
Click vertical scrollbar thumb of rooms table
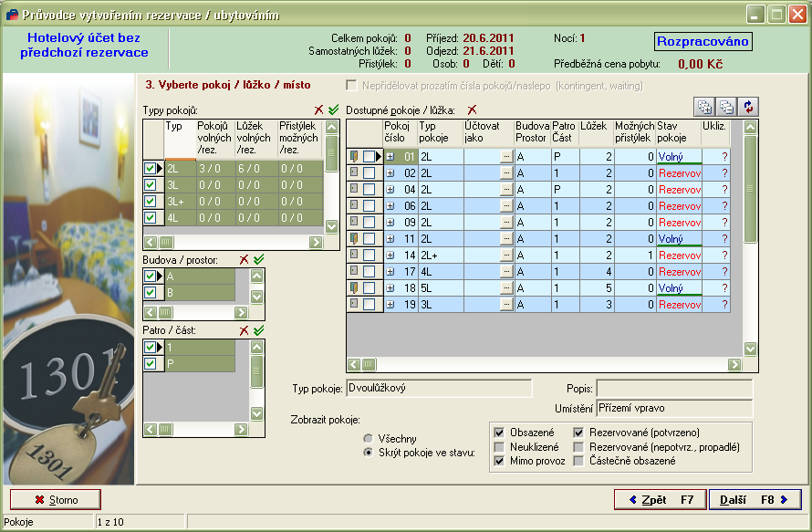click(x=750, y=189)
